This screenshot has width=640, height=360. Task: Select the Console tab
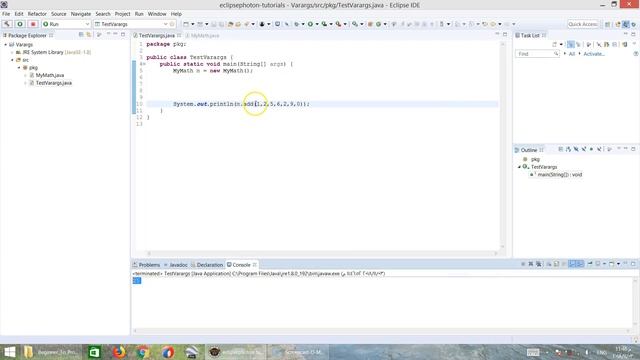tap(241, 265)
